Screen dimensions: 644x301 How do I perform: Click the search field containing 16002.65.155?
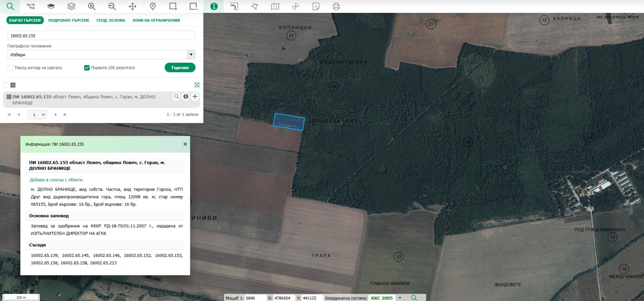tap(101, 35)
